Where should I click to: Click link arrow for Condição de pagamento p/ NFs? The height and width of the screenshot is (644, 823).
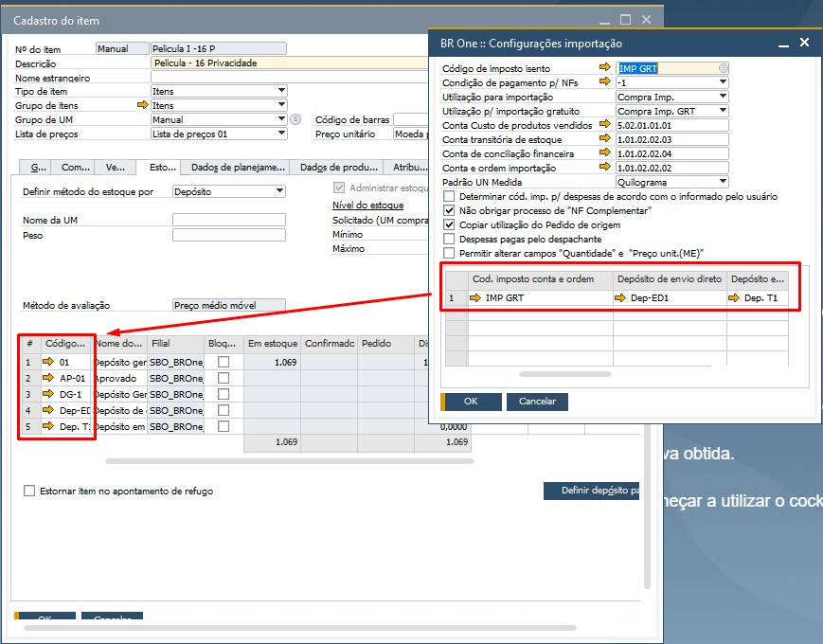604,81
